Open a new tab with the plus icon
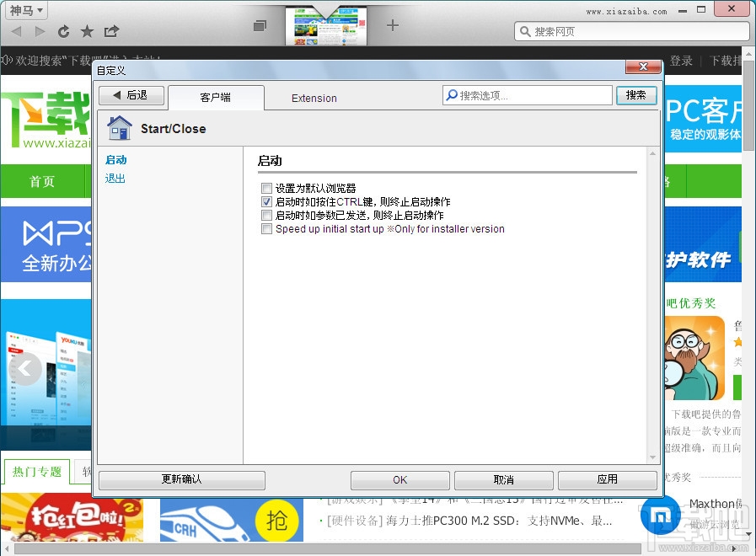 click(392, 25)
